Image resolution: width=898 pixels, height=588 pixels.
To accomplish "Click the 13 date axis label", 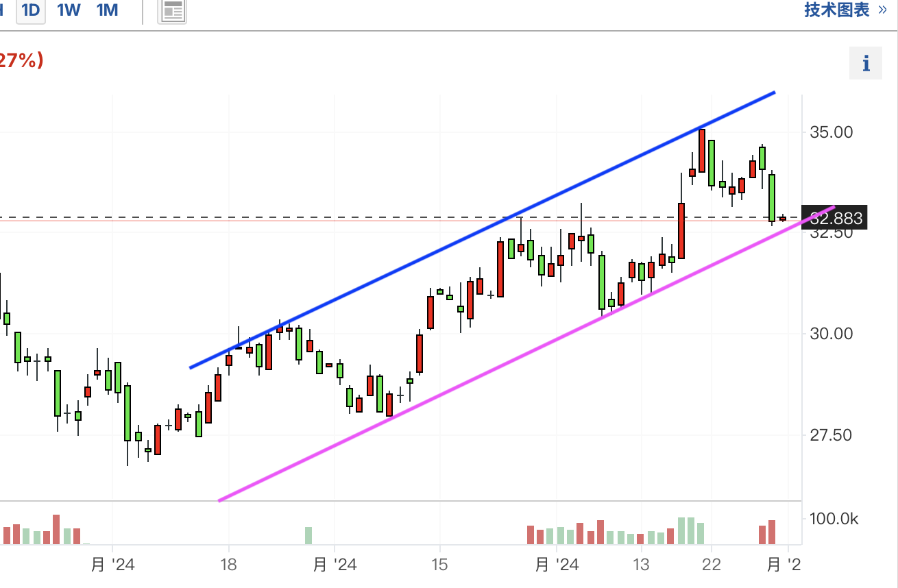I will point(641,565).
